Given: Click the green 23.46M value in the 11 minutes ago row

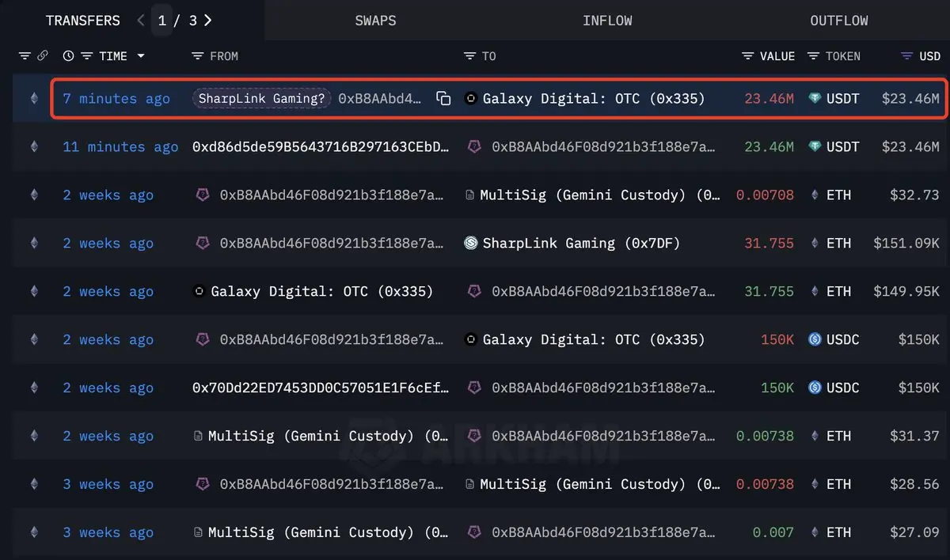Looking at the screenshot, I should (x=769, y=147).
